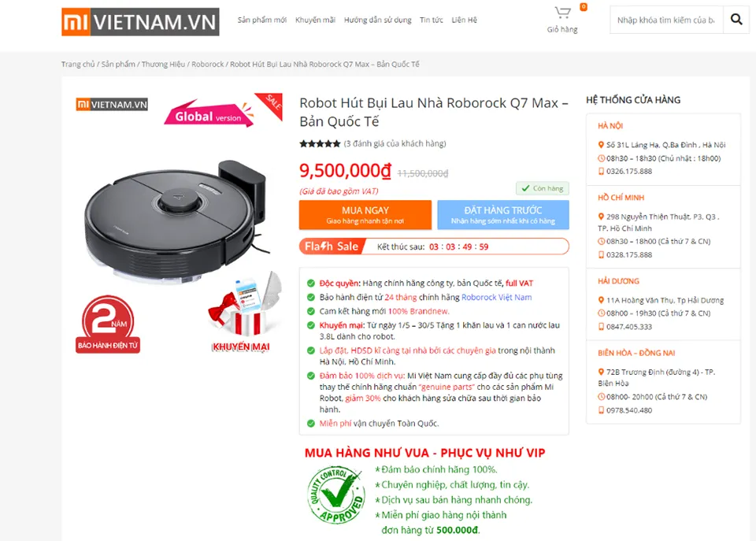Click the MiVietnam.vn header logo
This screenshot has height=541, width=756.
[x=140, y=22]
